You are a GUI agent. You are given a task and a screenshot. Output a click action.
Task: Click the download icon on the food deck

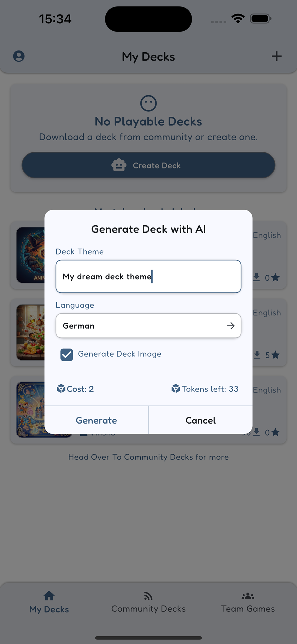[x=257, y=355]
